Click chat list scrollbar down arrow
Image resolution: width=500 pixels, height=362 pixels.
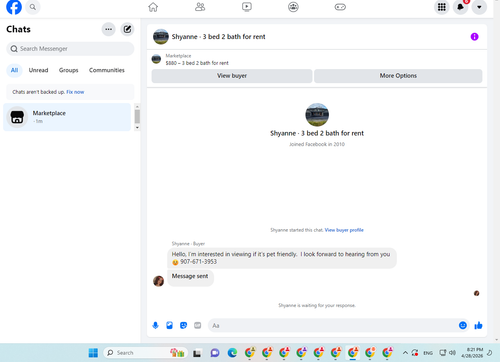[x=137, y=128]
